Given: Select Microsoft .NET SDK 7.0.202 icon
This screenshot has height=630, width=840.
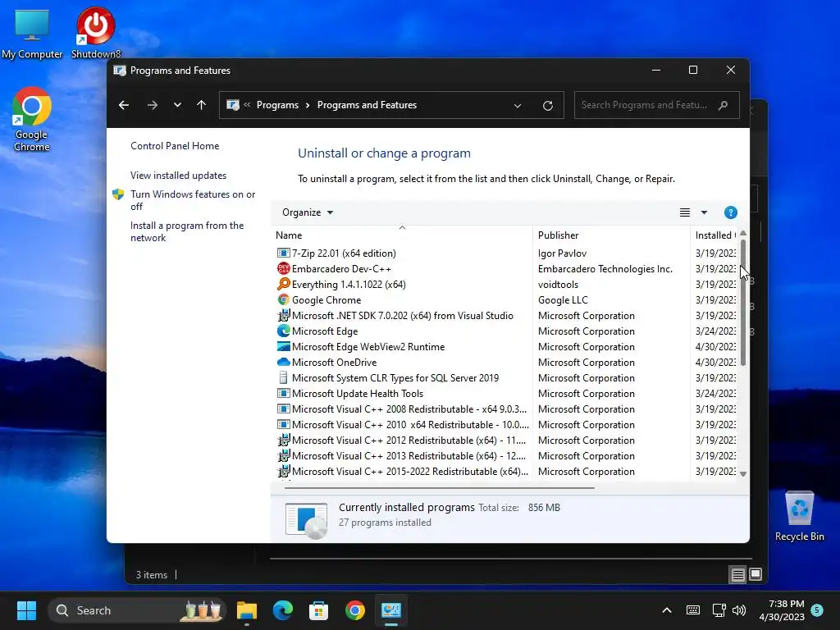Looking at the screenshot, I should pos(283,315).
